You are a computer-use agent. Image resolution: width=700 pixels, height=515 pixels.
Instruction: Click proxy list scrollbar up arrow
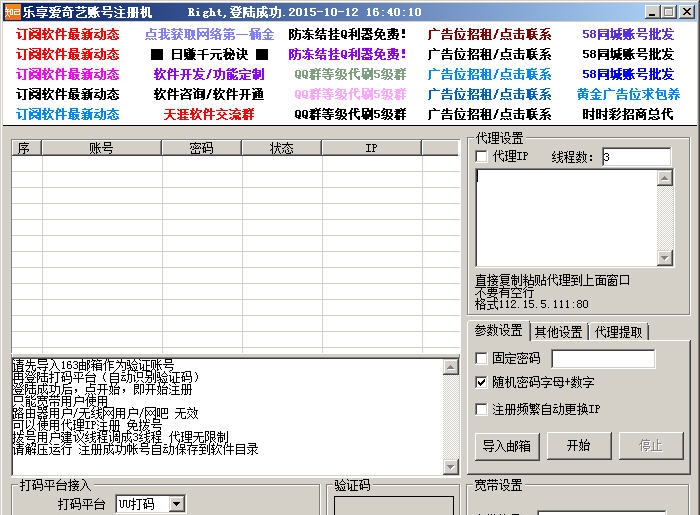pyautogui.click(x=665, y=178)
